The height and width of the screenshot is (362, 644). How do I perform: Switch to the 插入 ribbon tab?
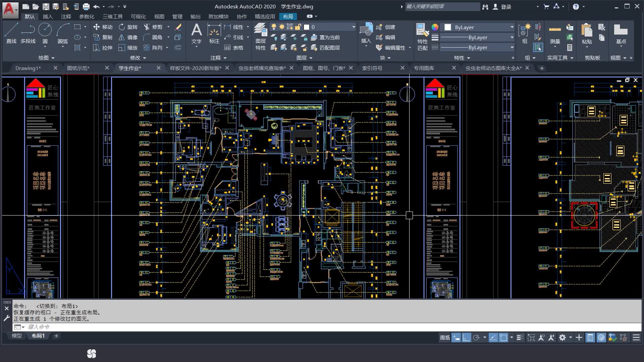(48, 16)
